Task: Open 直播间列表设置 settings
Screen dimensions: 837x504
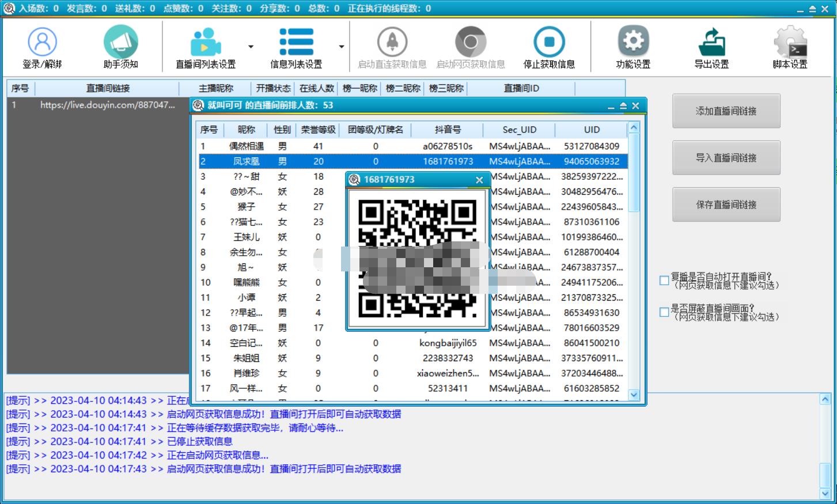Action: 204,46
